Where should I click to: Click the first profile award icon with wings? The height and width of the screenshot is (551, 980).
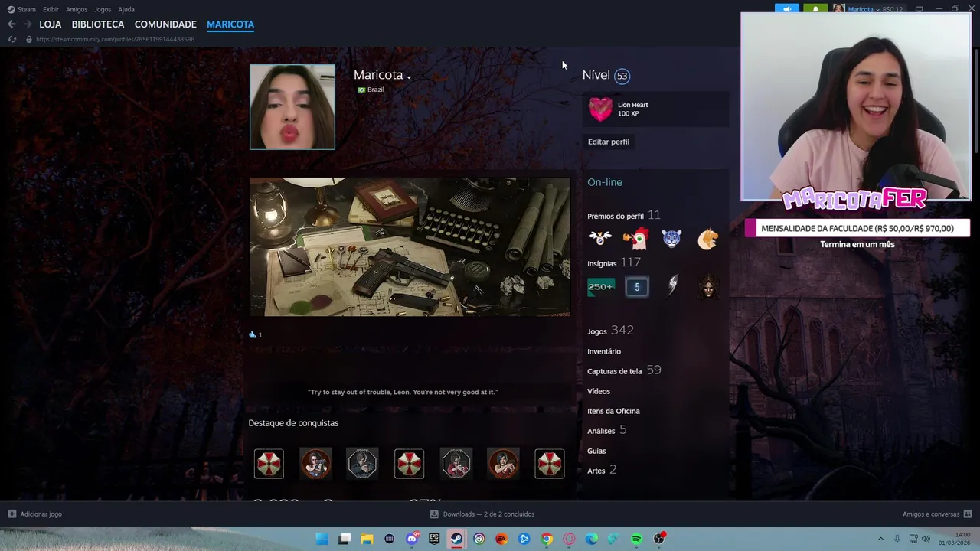tap(600, 239)
